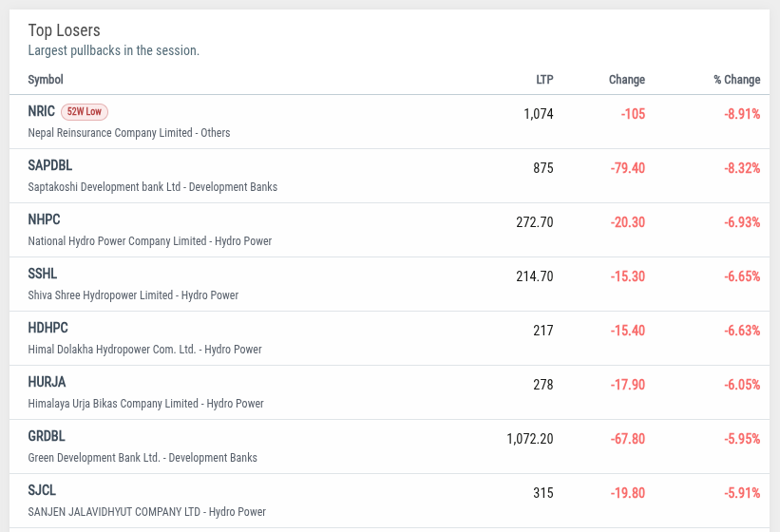780x532 pixels.
Task: Sort by the % Change column header
Action: [x=736, y=80]
